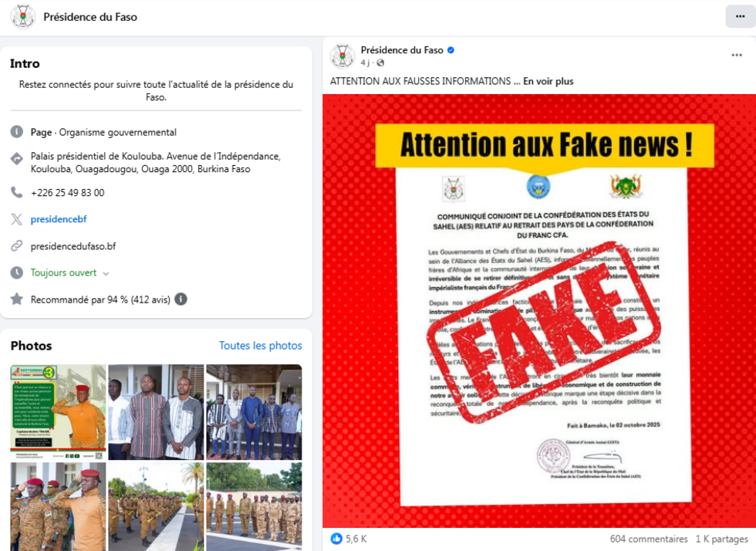Open the 1 K partages list
The image size is (756, 551).
click(x=721, y=539)
